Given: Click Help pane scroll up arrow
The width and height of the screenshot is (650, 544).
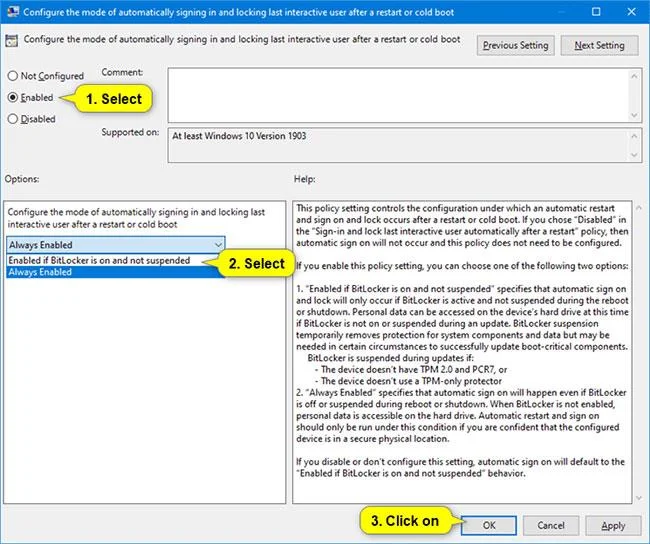Looking at the screenshot, I should point(639,207).
